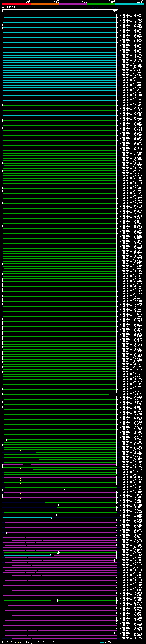
Task: Click the green ~80% identity legend bar
Action: (101, 4)
